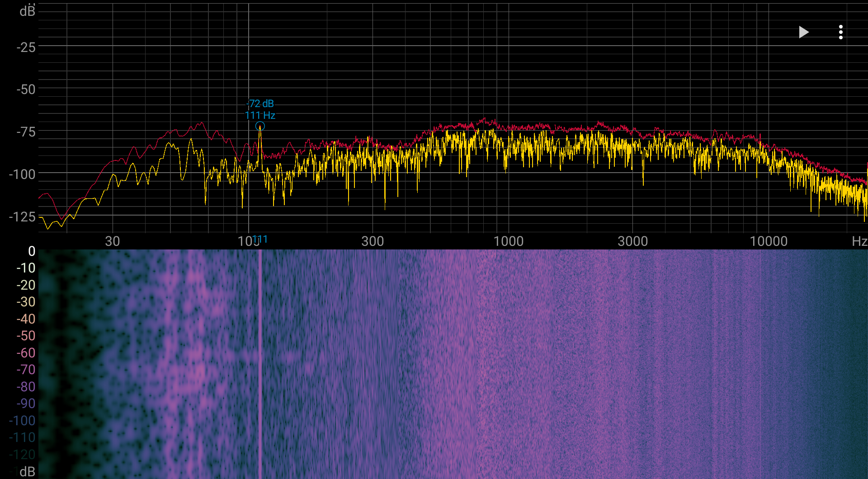The height and width of the screenshot is (479, 868).
Task: Click the bright vertical 111 Hz line in spectrogram
Action: click(260, 364)
